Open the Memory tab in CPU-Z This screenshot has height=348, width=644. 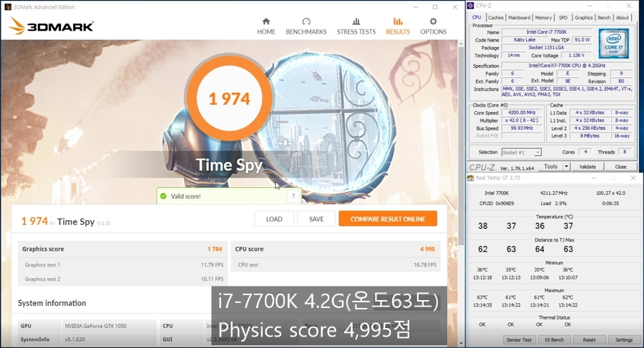click(543, 18)
